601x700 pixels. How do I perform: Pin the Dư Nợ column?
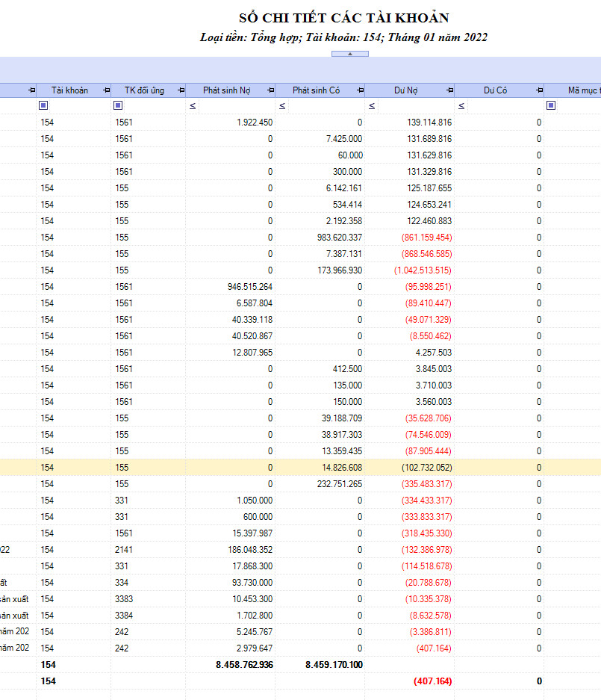click(449, 90)
